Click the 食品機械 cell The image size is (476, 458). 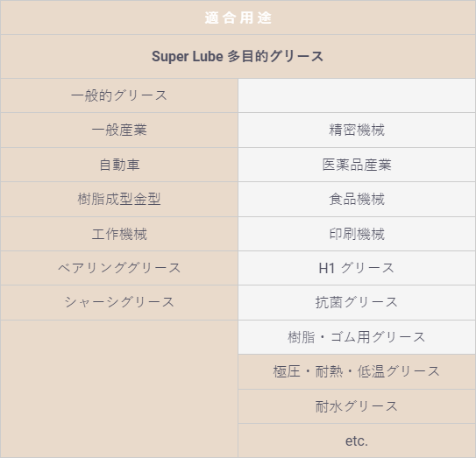click(x=357, y=200)
